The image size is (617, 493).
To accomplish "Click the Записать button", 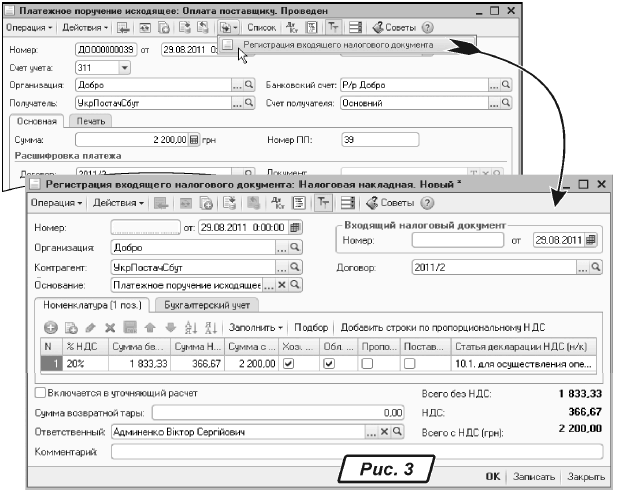I will pyautogui.click(x=535, y=476).
